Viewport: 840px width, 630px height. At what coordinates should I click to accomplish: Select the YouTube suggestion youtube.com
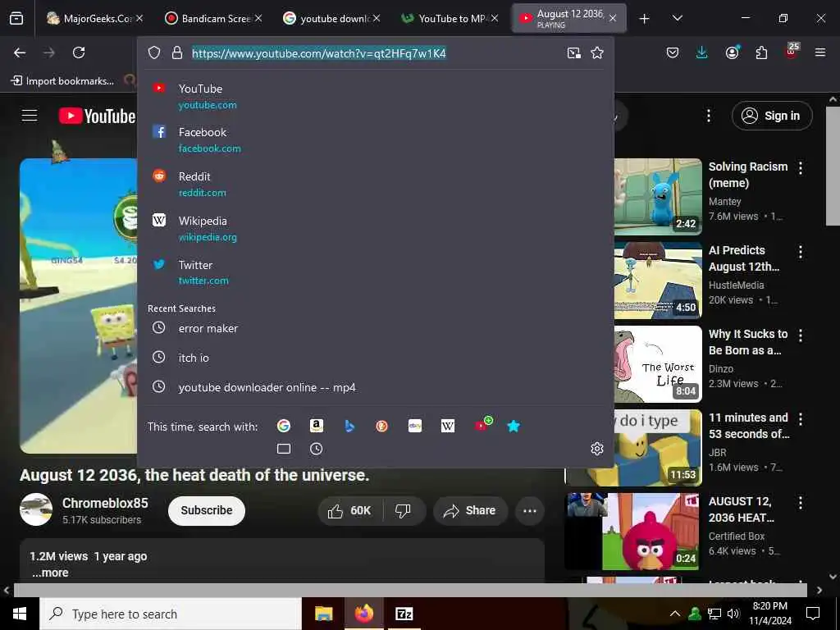375,96
